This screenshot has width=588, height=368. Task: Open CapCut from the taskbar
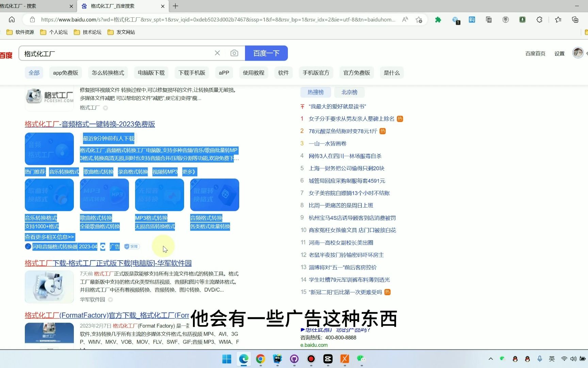(328, 359)
